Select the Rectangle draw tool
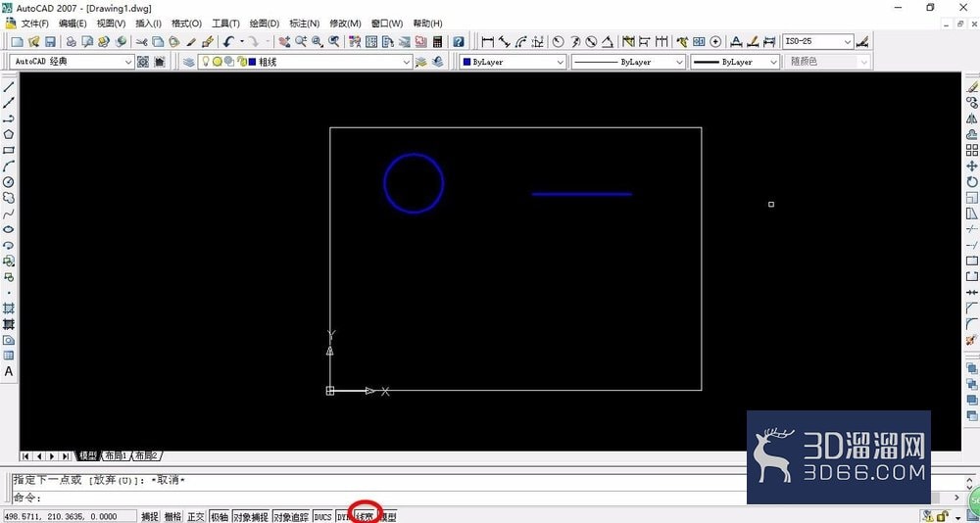The width and height of the screenshot is (980, 523). click(x=9, y=150)
